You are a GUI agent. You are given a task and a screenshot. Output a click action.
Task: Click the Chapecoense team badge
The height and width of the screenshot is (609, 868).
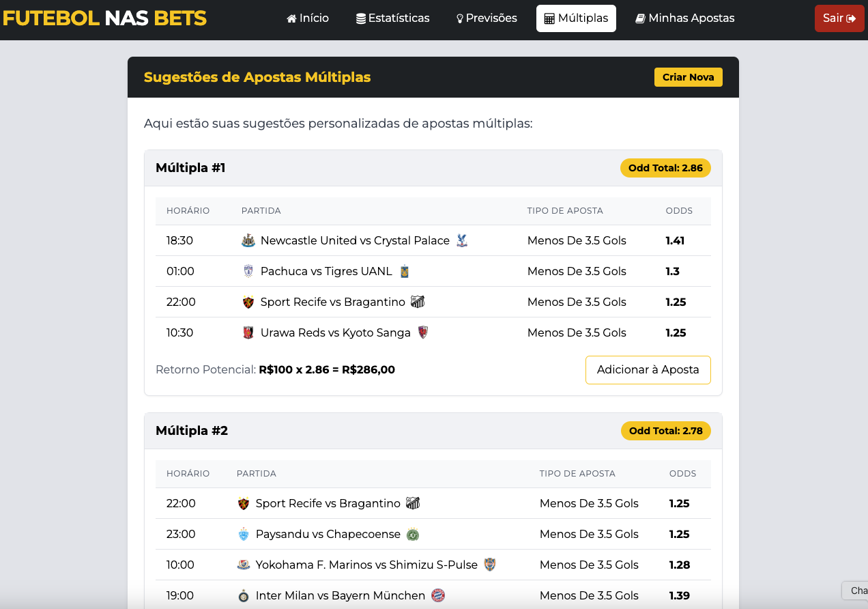click(413, 534)
